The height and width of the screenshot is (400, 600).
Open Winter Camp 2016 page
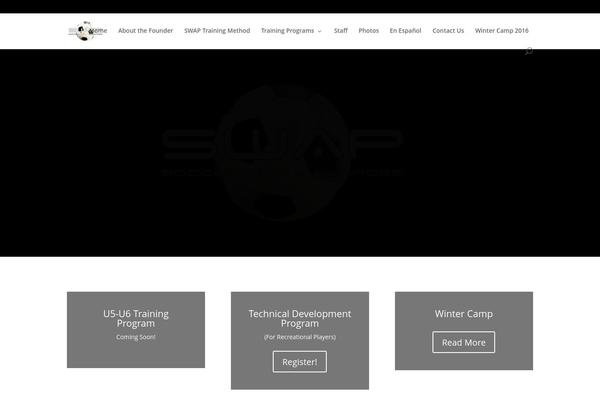[501, 31]
